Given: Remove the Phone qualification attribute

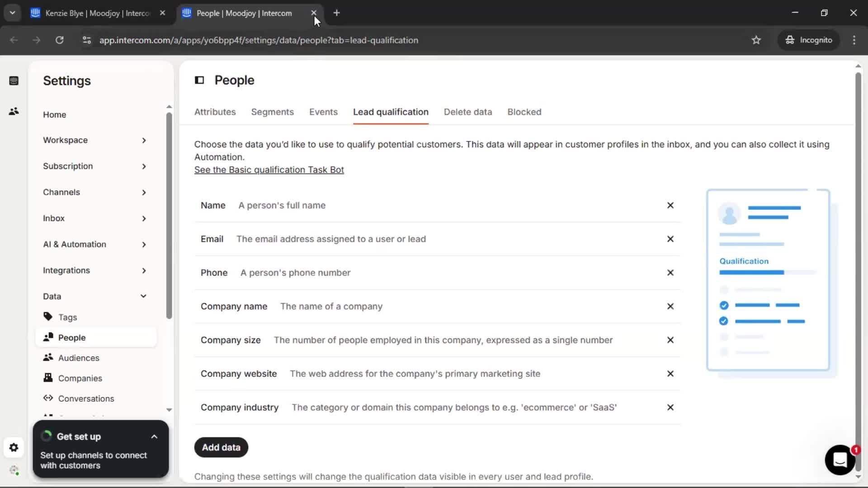Looking at the screenshot, I should pos(670,272).
